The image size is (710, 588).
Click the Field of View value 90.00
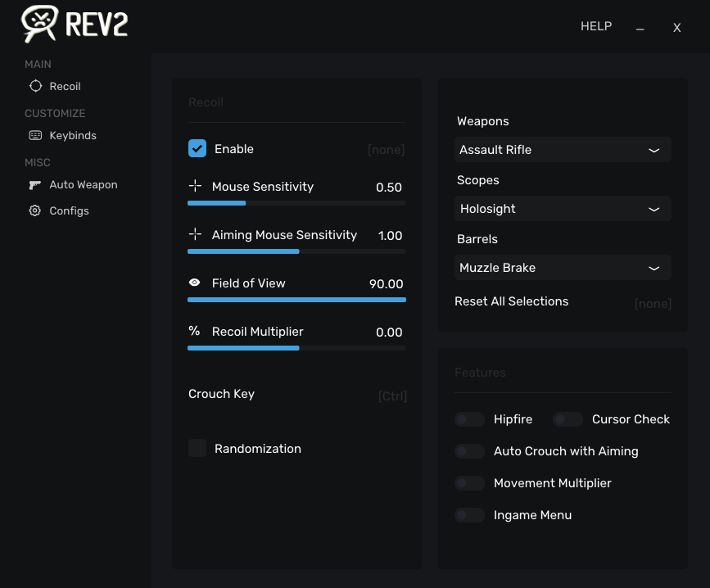point(386,284)
